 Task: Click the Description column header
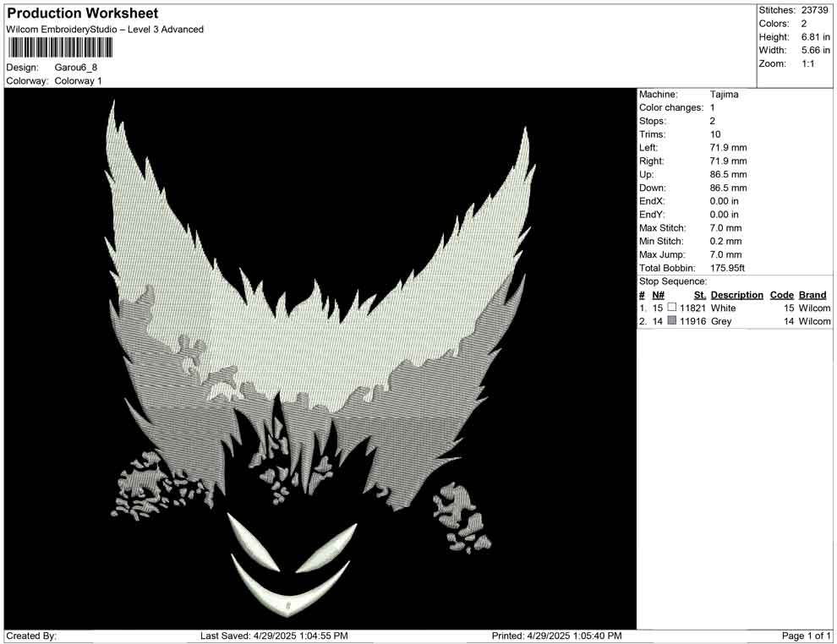736,294
